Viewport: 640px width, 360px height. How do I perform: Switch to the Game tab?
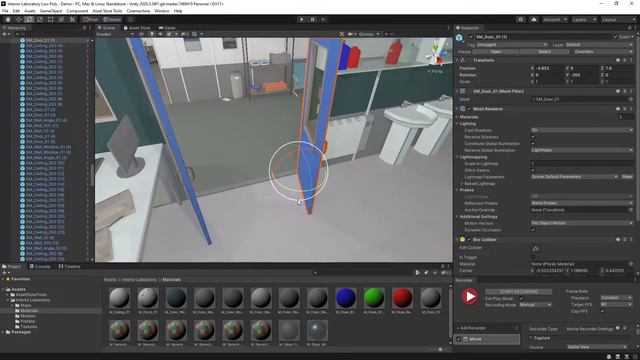(167, 28)
